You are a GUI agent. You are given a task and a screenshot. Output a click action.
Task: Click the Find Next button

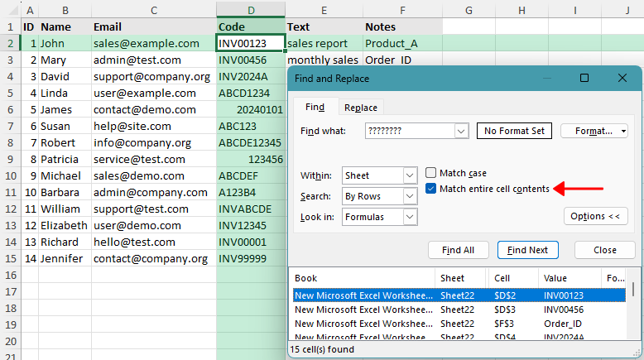(x=528, y=250)
